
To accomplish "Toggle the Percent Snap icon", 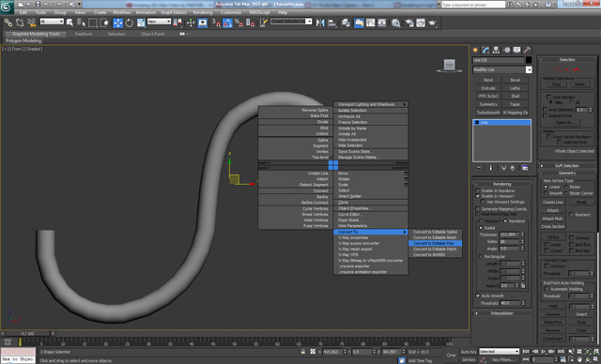I will pyautogui.click(x=239, y=23).
